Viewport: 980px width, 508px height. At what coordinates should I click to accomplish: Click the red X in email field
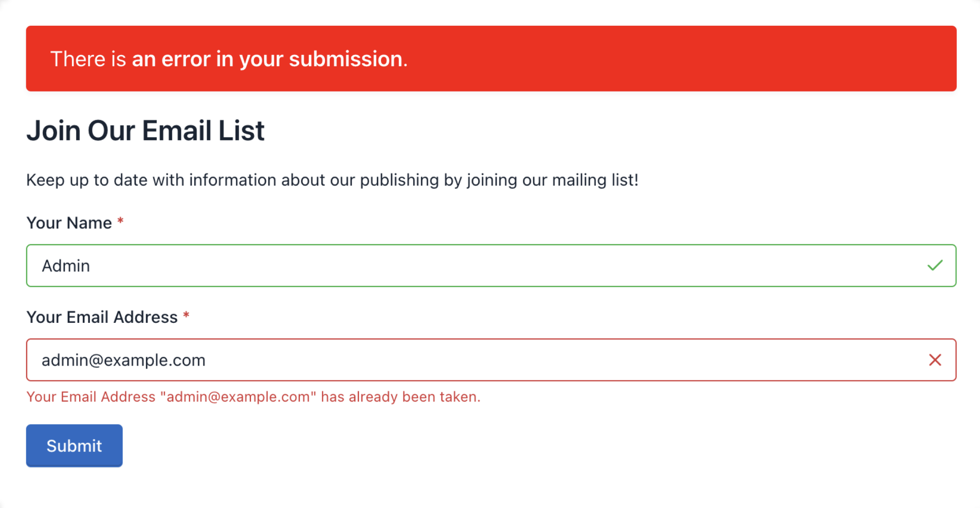click(x=935, y=360)
